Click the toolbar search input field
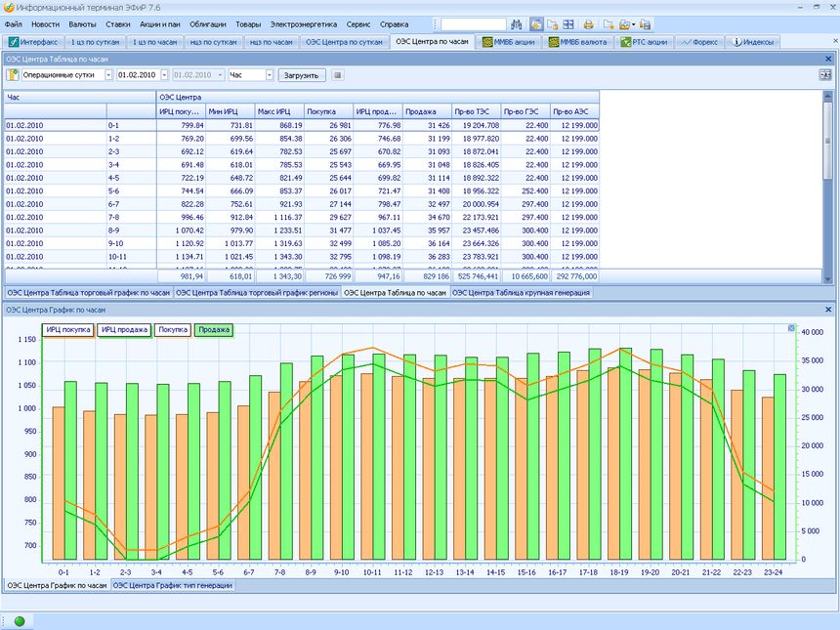The image size is (840, 630). click(x=474, y=23)
